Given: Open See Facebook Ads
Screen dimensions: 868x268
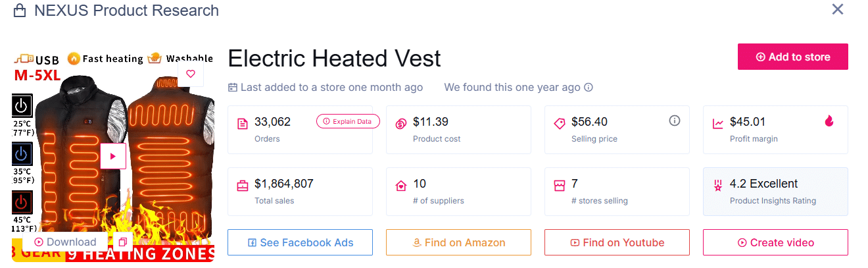Looking at the screenshot, I should tap(300, 242).
